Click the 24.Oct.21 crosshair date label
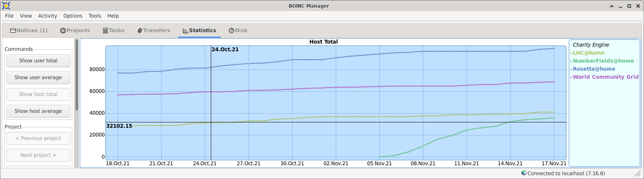 coord(225,49)
